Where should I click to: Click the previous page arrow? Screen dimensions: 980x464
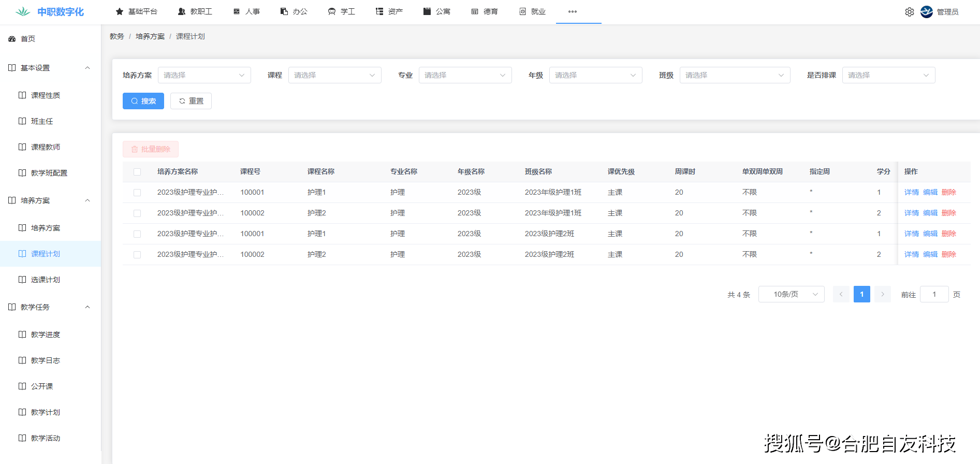click(841, 294)
